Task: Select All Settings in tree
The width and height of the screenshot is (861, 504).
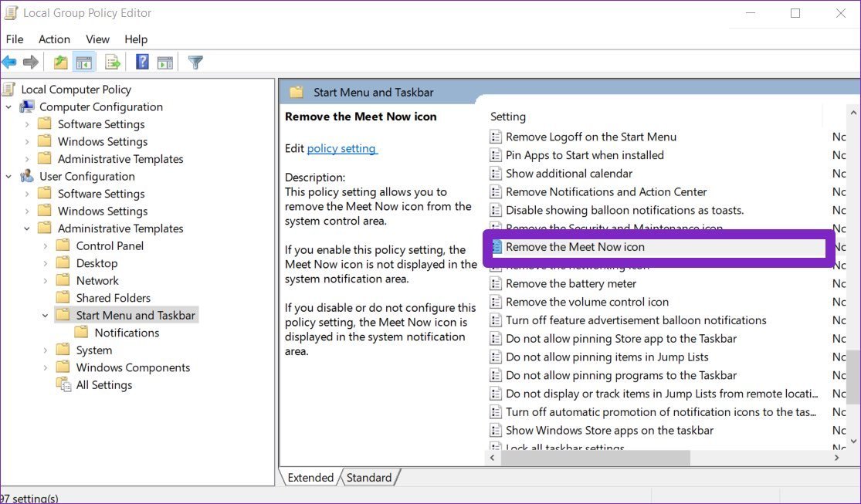Action: [103, 385]
